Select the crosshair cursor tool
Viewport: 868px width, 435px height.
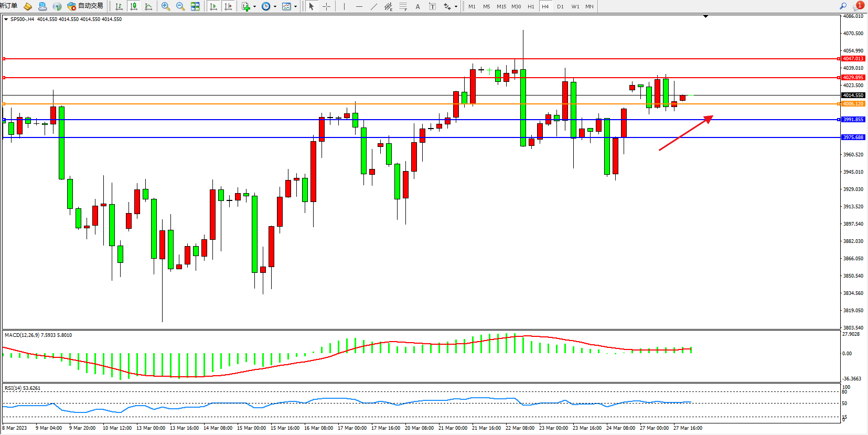326,6
